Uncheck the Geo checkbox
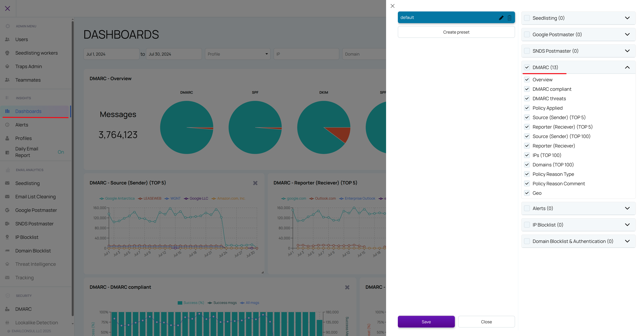 [527, 193]
